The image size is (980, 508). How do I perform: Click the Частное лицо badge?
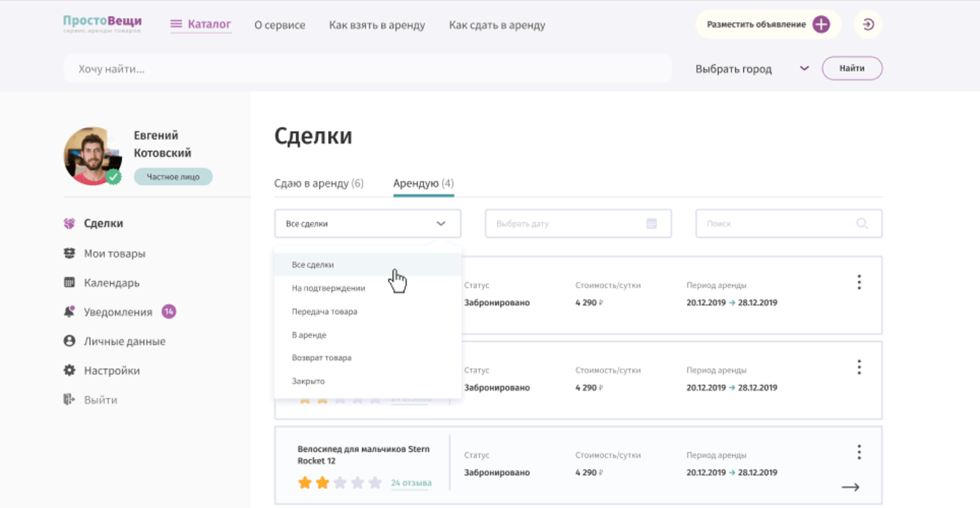click(x=173, y=176)
